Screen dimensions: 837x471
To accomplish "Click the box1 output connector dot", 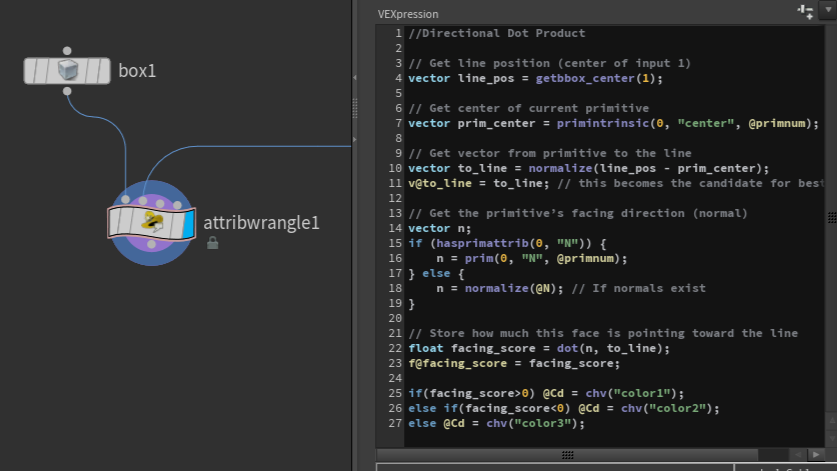I will click(67, 91).
